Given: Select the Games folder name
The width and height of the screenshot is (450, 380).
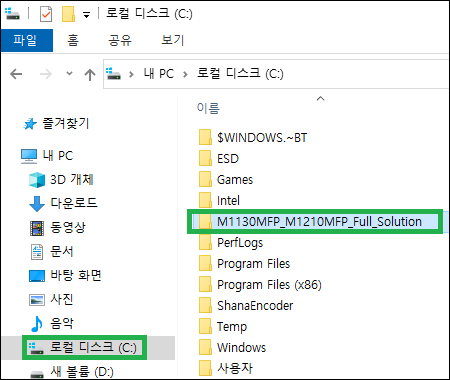Looking at the screenshot, I should [235, 180].
